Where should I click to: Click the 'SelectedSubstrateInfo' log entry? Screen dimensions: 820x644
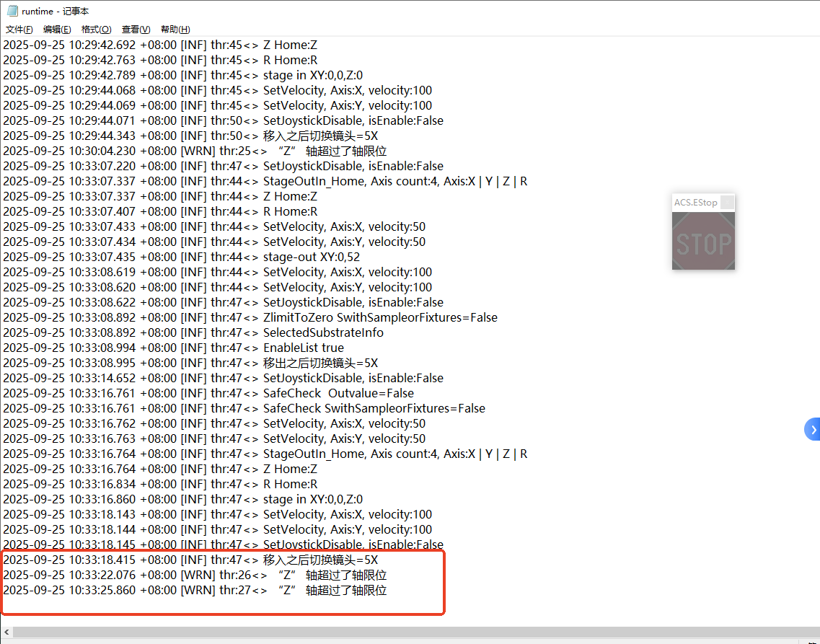tap(323, 333)
